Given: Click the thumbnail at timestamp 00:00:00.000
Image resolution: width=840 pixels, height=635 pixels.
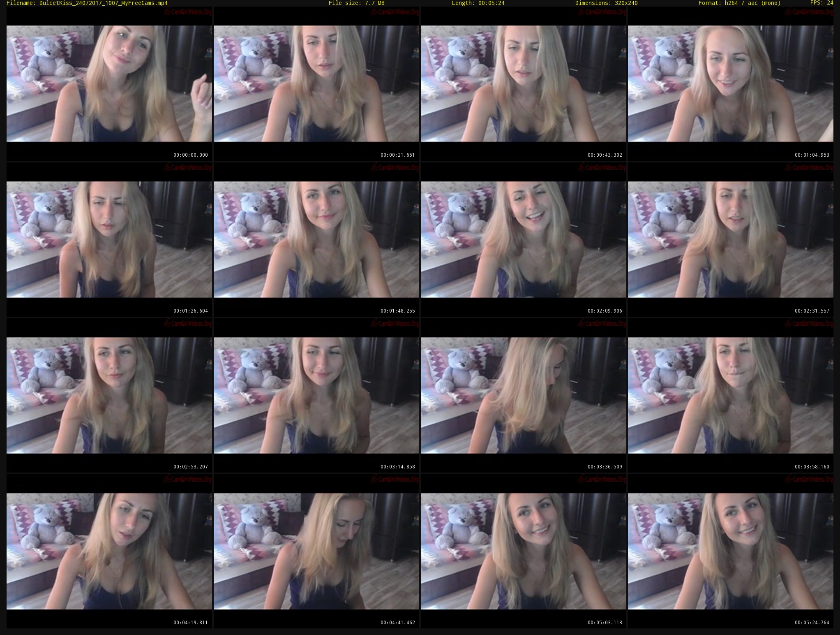Looking at the screenshot, I should [x=109, y=83].
